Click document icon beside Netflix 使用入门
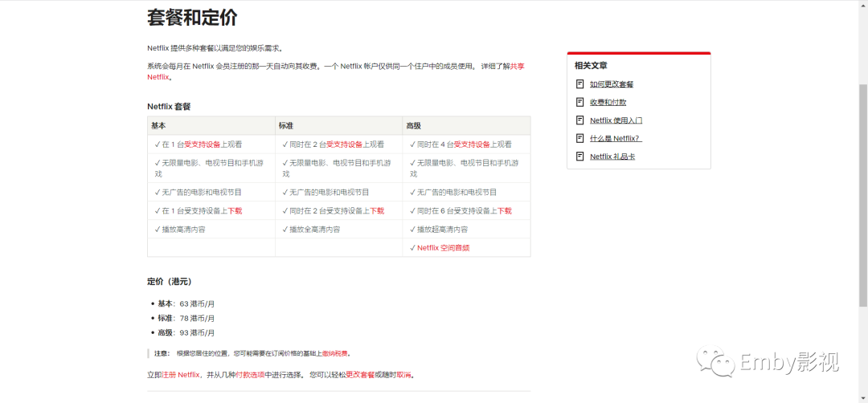Viewport: 868px width, 403px height. pos(579,120)
